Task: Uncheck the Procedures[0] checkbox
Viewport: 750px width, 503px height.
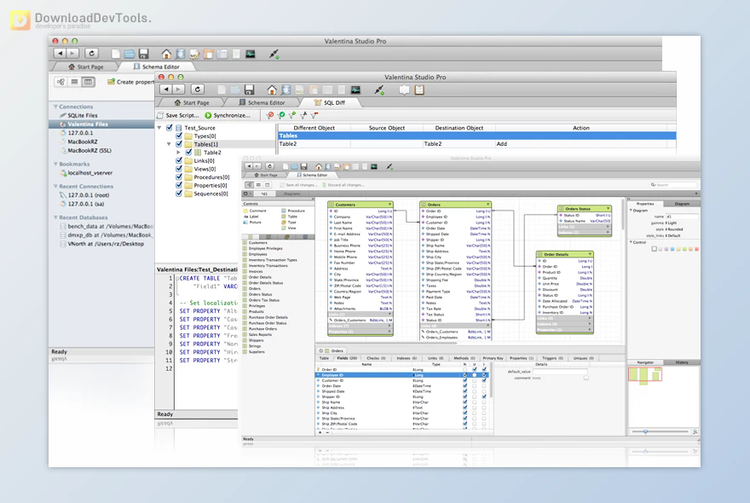Action: pos(179,177)
